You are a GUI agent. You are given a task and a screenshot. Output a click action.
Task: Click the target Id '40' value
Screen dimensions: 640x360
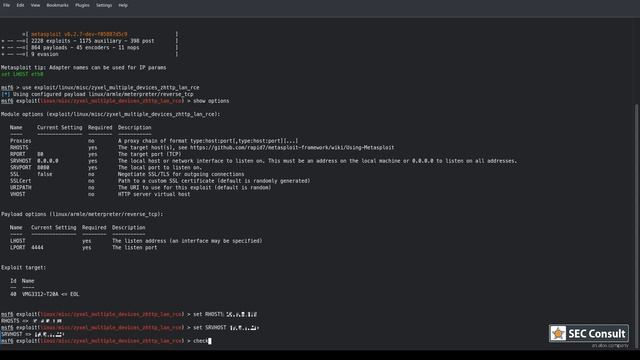13,294
